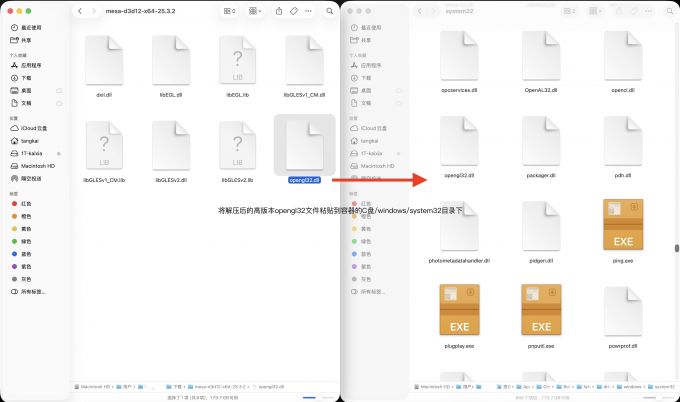Select pidgen.dll file icon
This screenshot has height=402, width=680.
541,226
